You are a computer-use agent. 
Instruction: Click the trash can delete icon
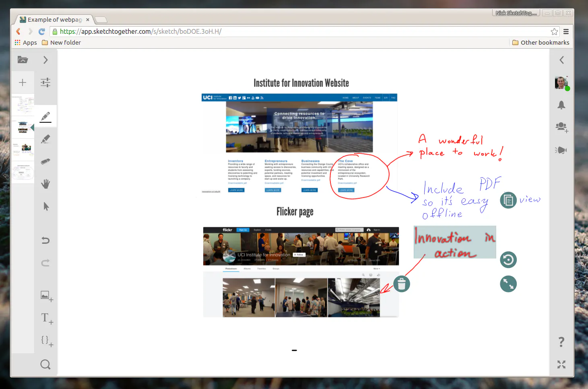click(x=402, y=284)
